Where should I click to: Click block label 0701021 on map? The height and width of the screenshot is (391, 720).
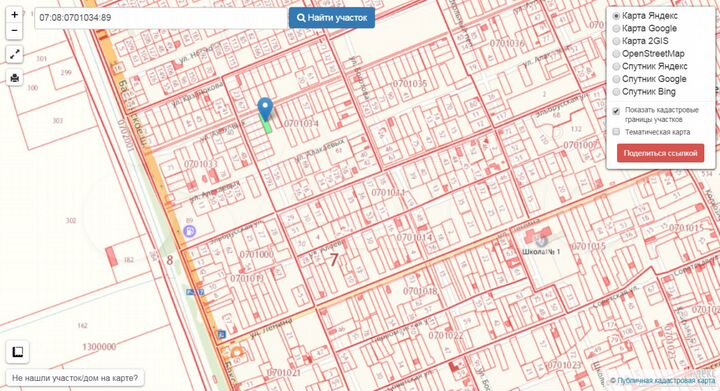pyautogui.click(x=283, y=372)
